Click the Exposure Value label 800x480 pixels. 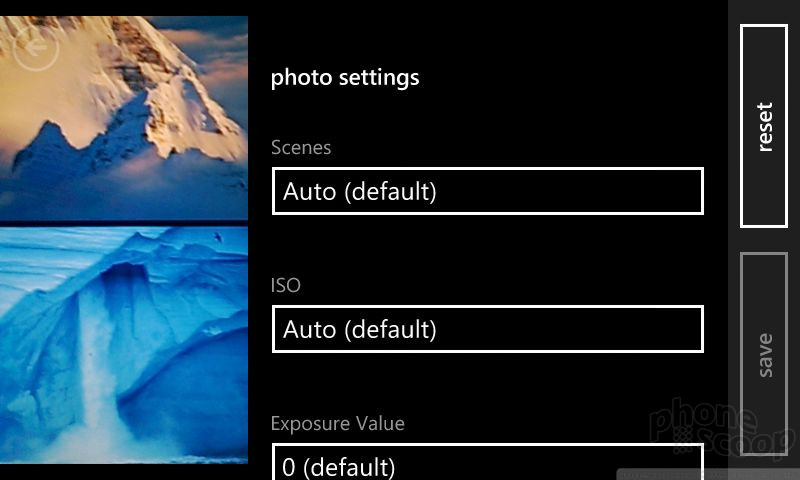click(x=338, y=423)
